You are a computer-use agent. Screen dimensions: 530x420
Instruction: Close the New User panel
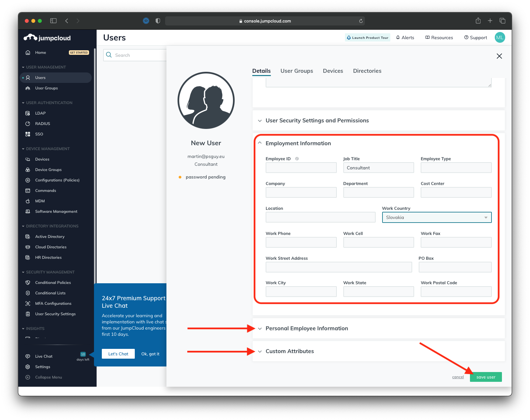(499, 56)
